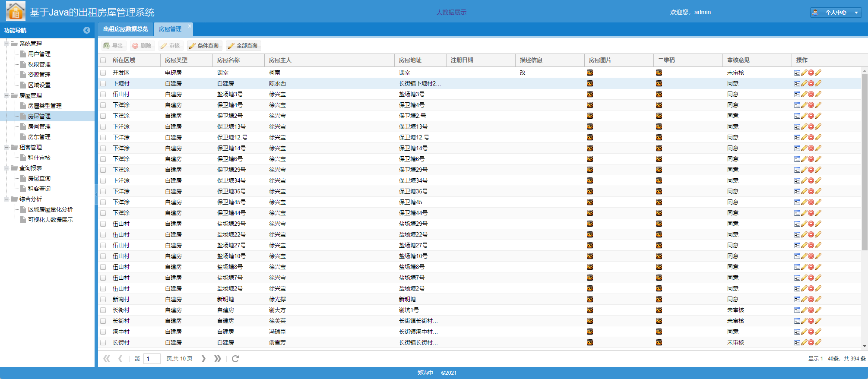Image resolution: width=868 pixels, height=379 pixels.
Task: View QR code icon for 盐场塘22号
Action: 659,234
